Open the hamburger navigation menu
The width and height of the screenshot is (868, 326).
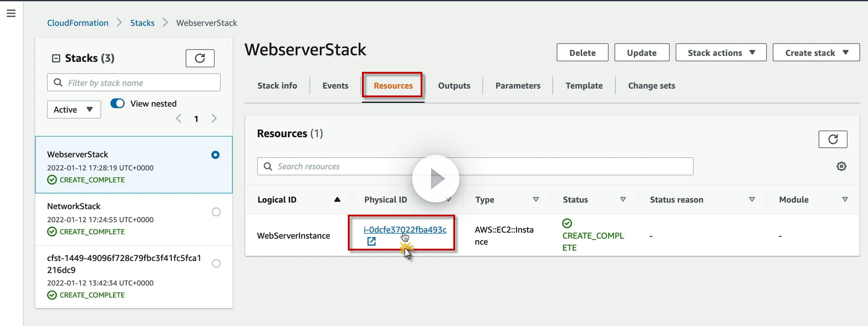click(11, 13)
